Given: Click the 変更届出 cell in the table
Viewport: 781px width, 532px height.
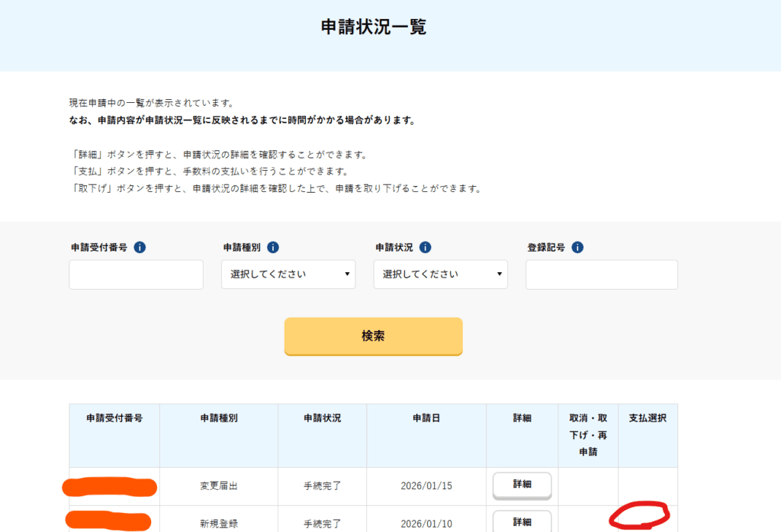Looking at the screenshot, I should (219, 486).
